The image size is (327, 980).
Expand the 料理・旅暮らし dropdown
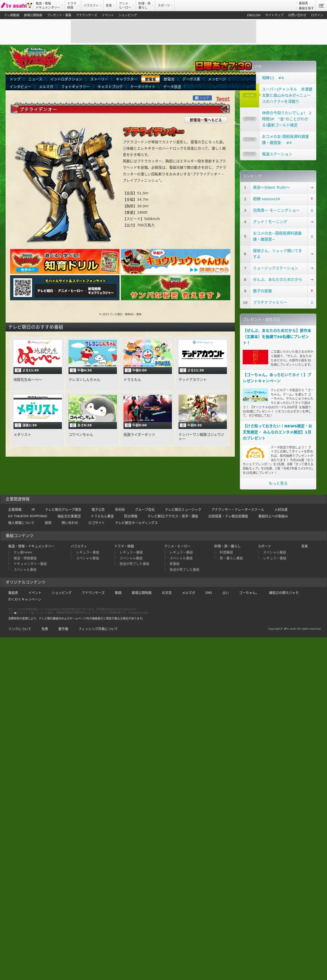point(145,5)
